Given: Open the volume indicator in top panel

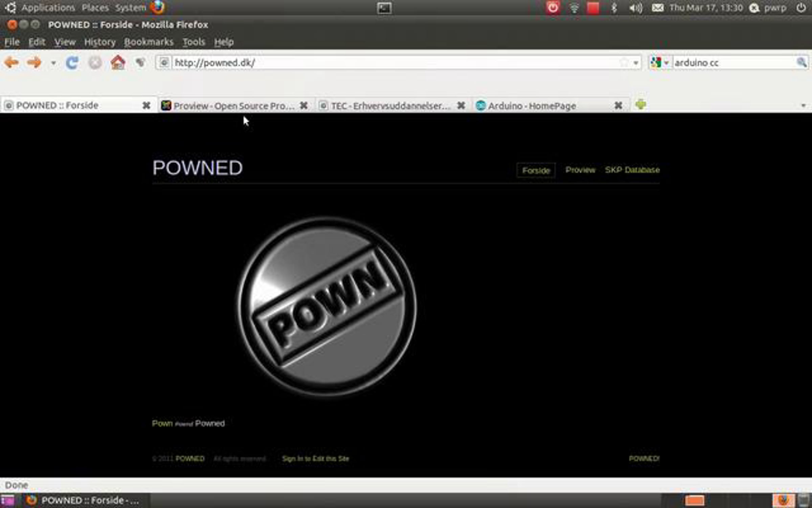Looking at the screenshot, I should tap(635, 8).
